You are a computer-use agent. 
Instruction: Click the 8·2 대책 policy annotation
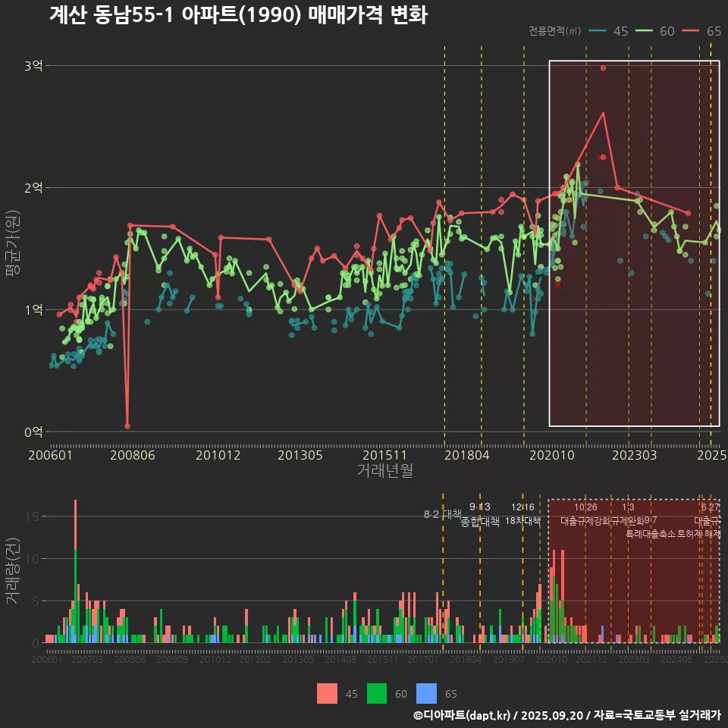[442, 515]
